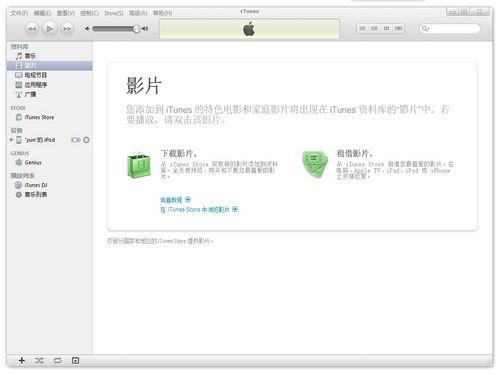Click the large 影片 page title
Viewport: 500px width, 375px height.
(144, 86)
